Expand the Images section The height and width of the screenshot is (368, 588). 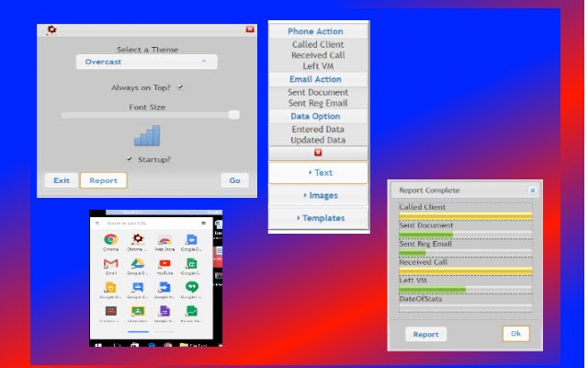coord(319,195)
